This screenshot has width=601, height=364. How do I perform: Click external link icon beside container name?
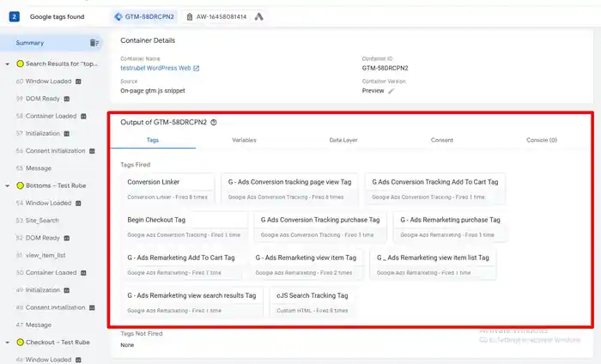coord(197,68)
